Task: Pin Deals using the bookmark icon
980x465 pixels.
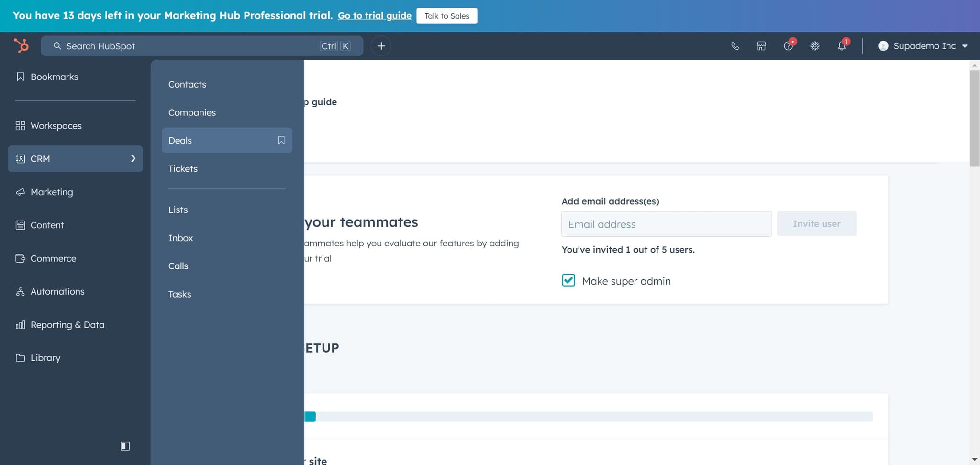Action: coord(280,140)
